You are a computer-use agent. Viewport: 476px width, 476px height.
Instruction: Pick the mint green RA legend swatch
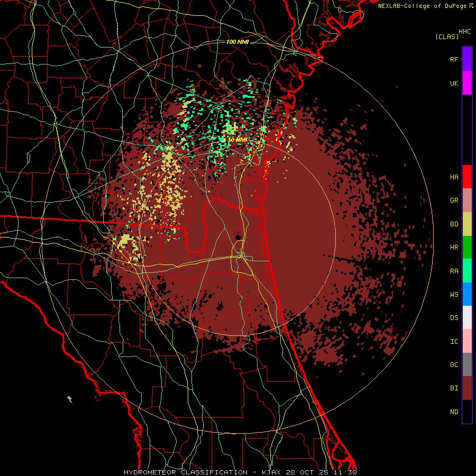(x=467, y=271)
